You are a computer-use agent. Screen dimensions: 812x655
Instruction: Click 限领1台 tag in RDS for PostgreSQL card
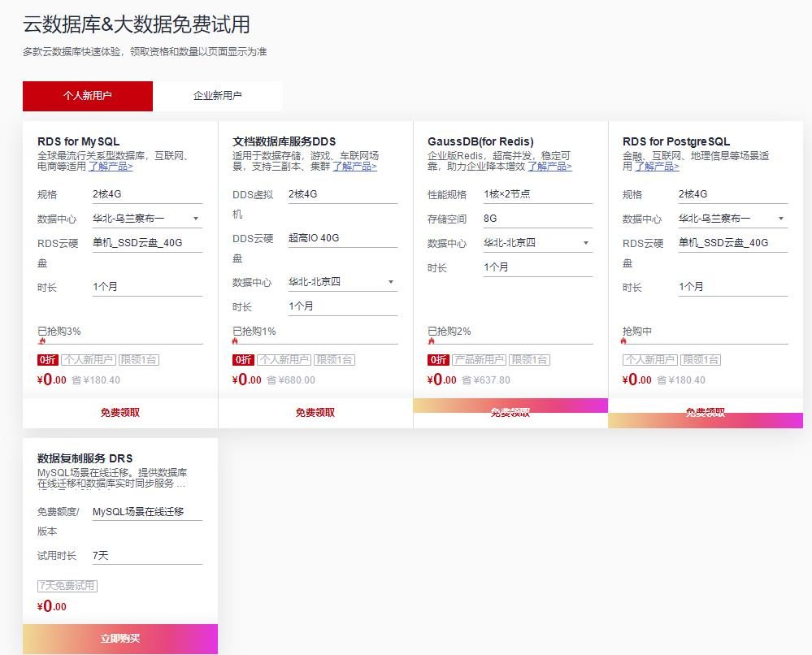tap(700, 360)
